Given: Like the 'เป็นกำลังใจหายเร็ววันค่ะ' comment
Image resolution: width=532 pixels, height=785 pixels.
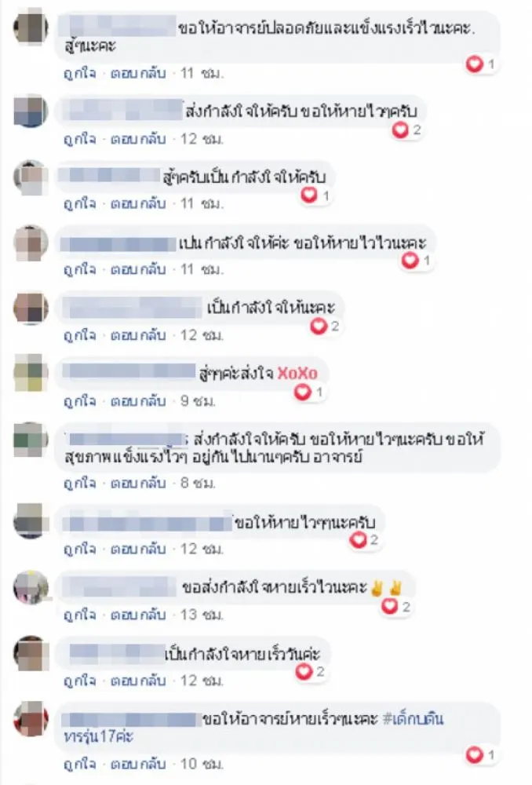Looking at the screenshot, I should [x=79, y=681].
